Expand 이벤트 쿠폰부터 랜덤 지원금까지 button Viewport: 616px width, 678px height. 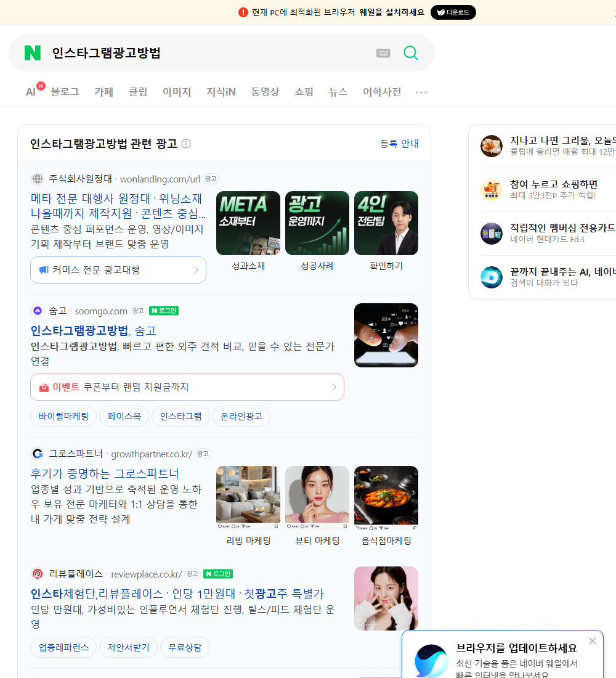click(187, 387)
